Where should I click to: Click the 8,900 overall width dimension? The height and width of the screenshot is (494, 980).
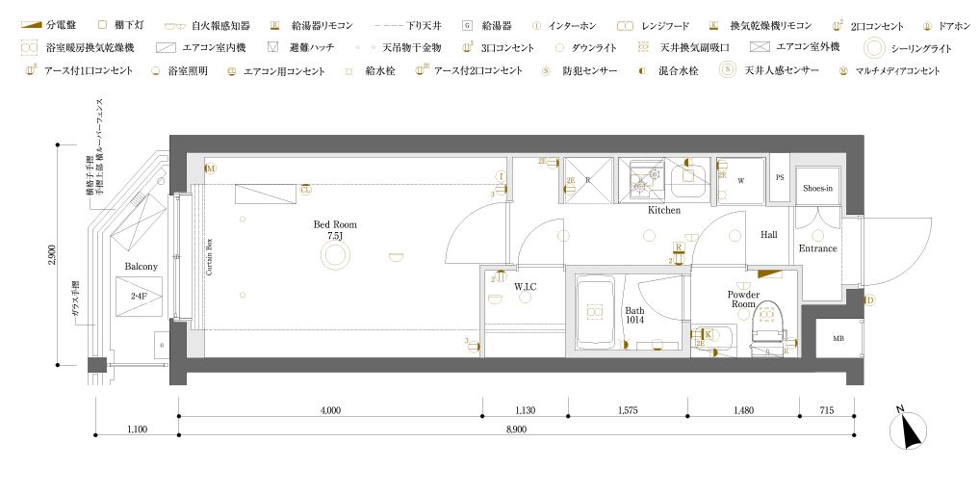coord(515,429)
